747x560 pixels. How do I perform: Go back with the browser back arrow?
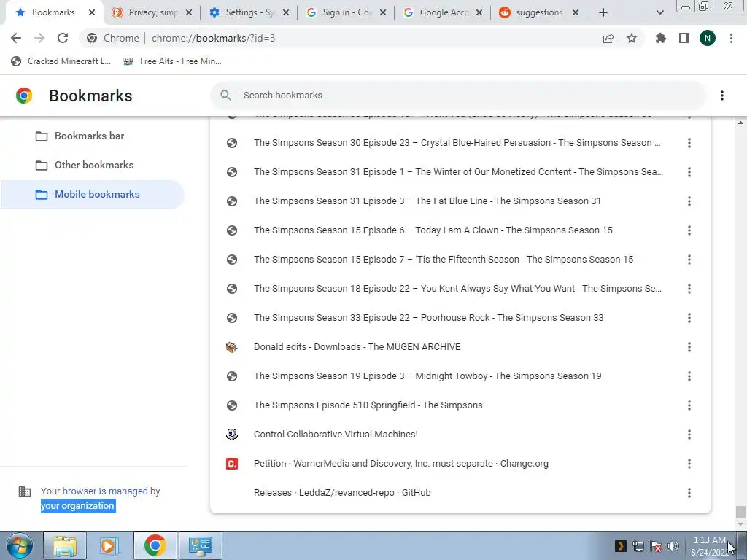point(16,38)
